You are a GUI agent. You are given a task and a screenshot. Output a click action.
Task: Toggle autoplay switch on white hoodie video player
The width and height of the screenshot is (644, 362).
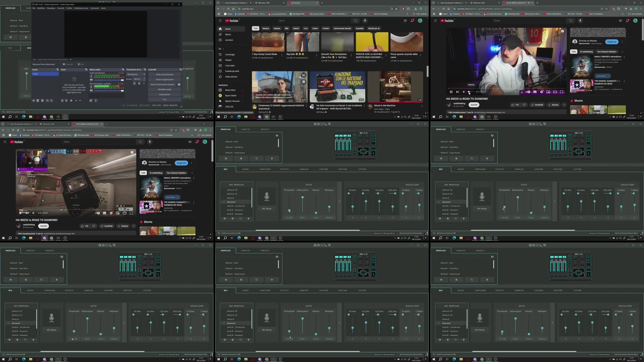tap(528, 92)
